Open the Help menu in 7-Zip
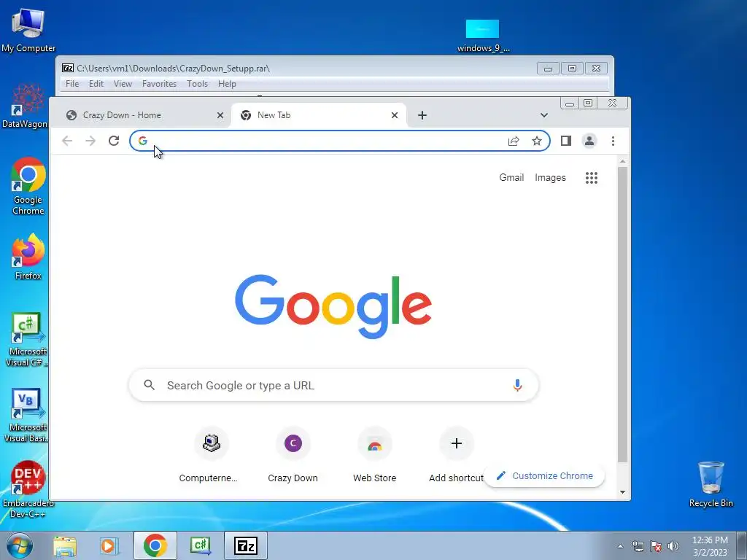The width and height of the screenshot is (747, 560). [227, 84]
